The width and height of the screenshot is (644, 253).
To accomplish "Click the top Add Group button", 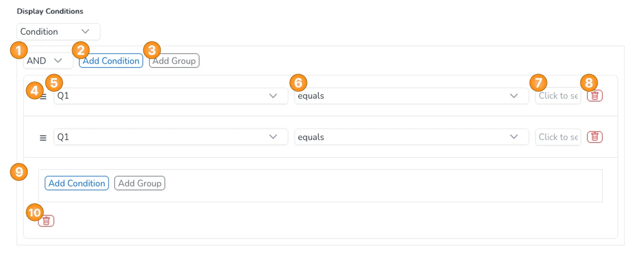I will (x=174, y=60).
